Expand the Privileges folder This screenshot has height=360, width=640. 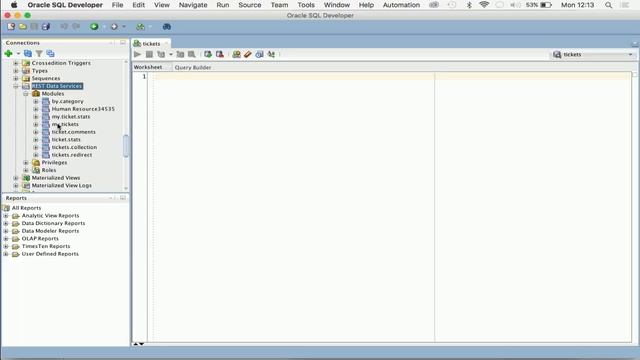tap(26, 162)
